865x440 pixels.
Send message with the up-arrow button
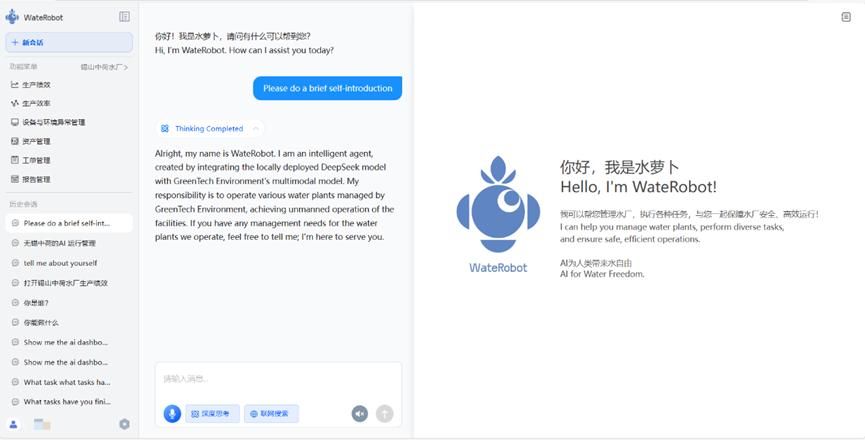pos(385,414)
